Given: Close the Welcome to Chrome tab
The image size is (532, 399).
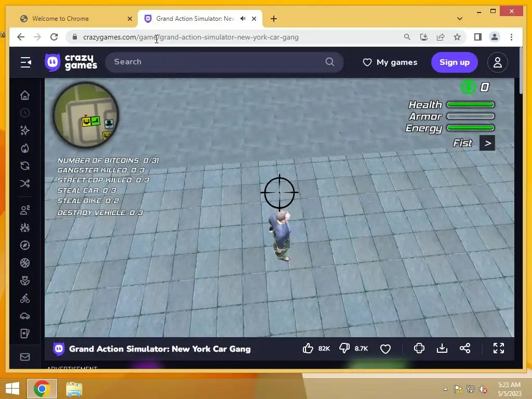Looking at the screenshot, I should pos(129,19).
